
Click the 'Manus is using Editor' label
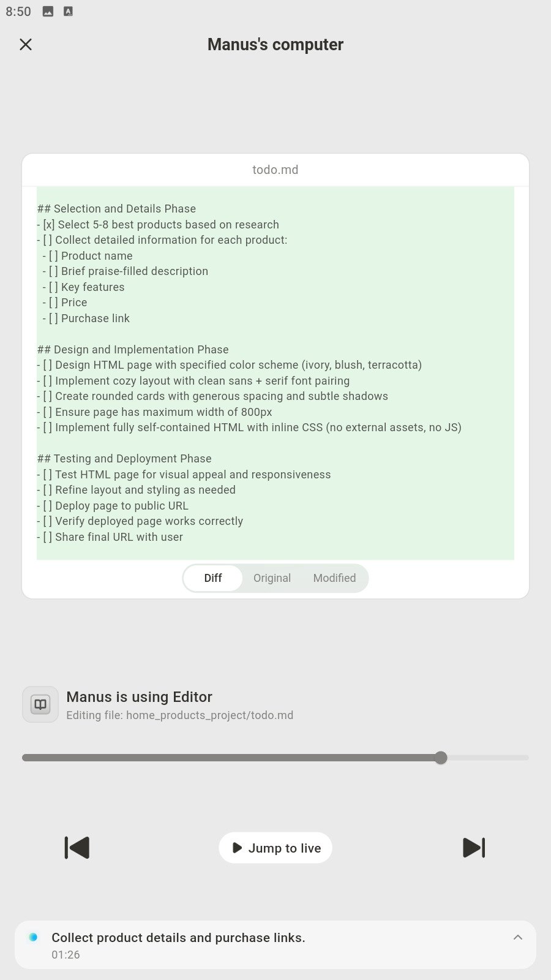click(x=139, y=697)
